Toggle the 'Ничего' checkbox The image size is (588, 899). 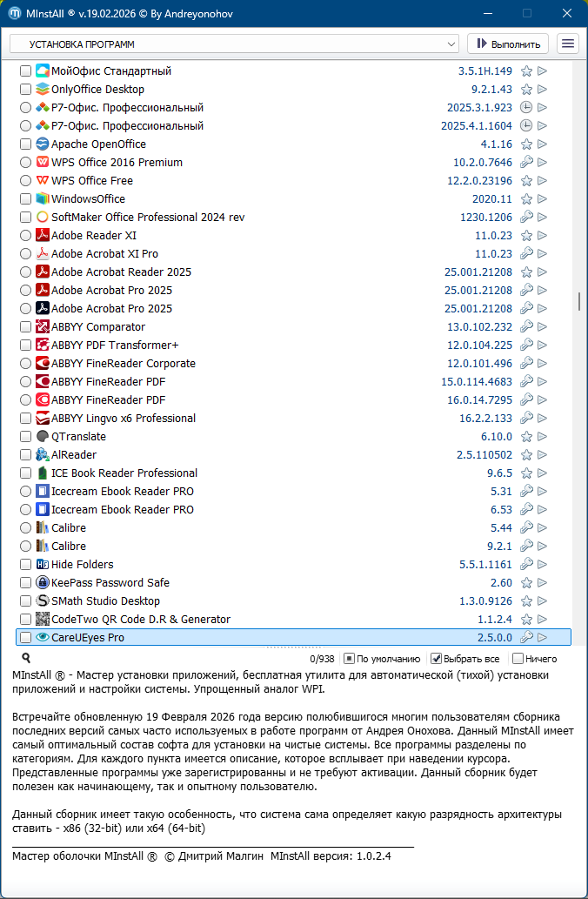pyautogui.click(x=518, y=659)
